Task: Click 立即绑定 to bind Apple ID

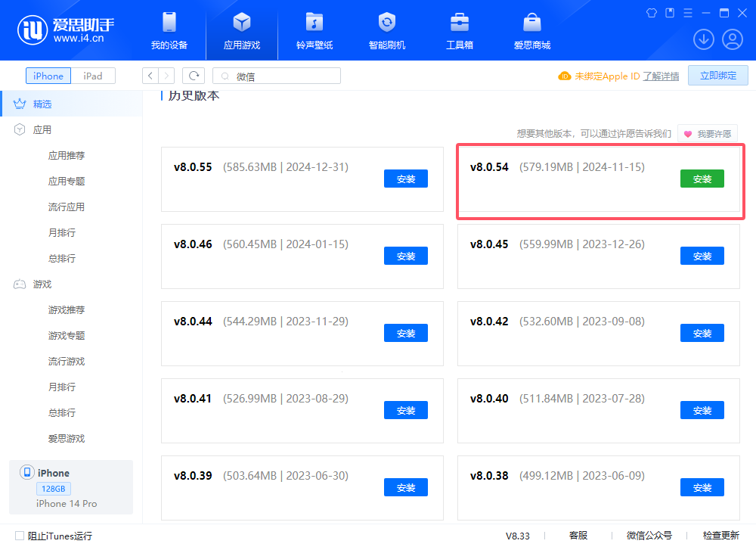Action: (717, 75)
